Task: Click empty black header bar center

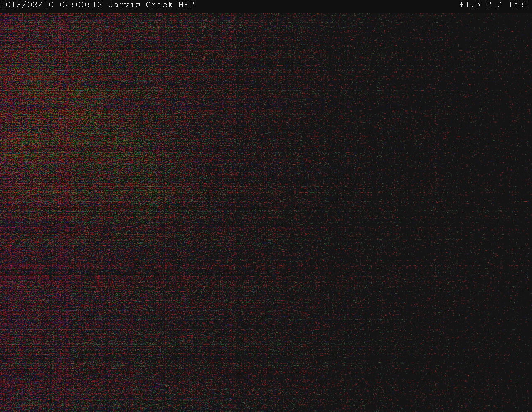Action: tap(324, 5)
